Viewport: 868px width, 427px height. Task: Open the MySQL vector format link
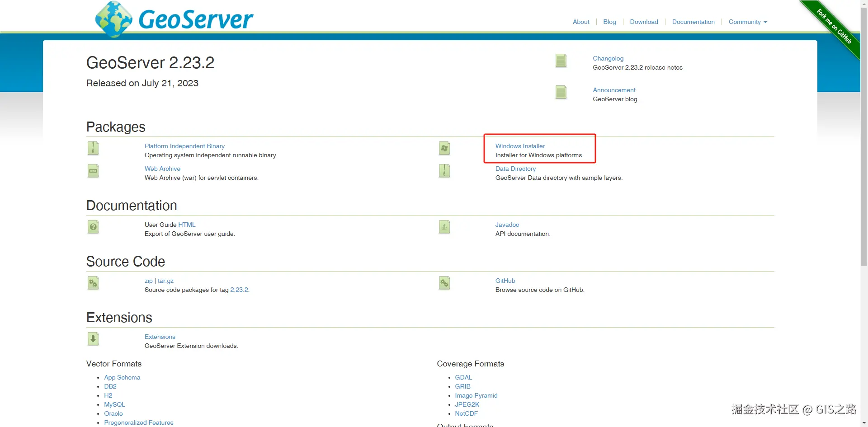pyautogui.click(x=114, y=404)
